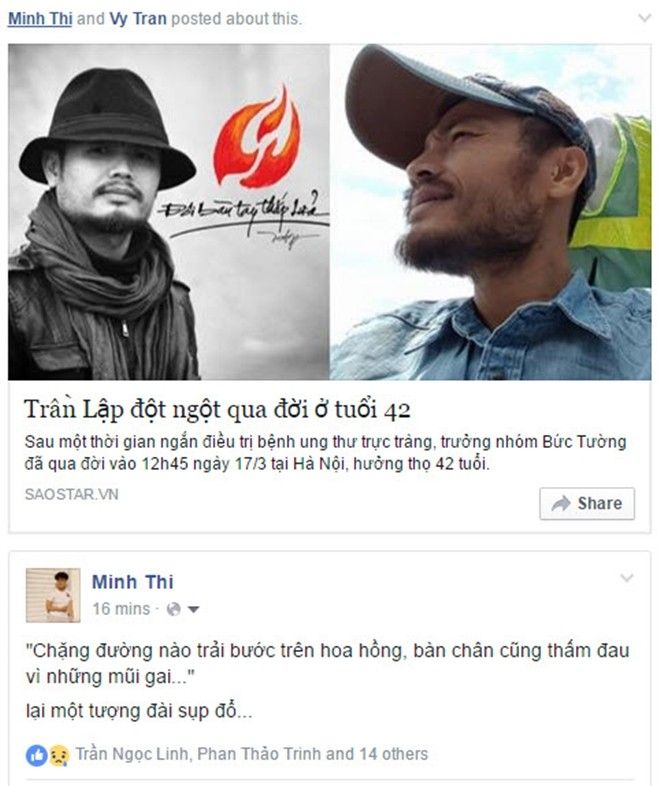The height and width of the screenshot is (786, 660).
Task: Click the sad crying reaction emoji
Action: 59,755
